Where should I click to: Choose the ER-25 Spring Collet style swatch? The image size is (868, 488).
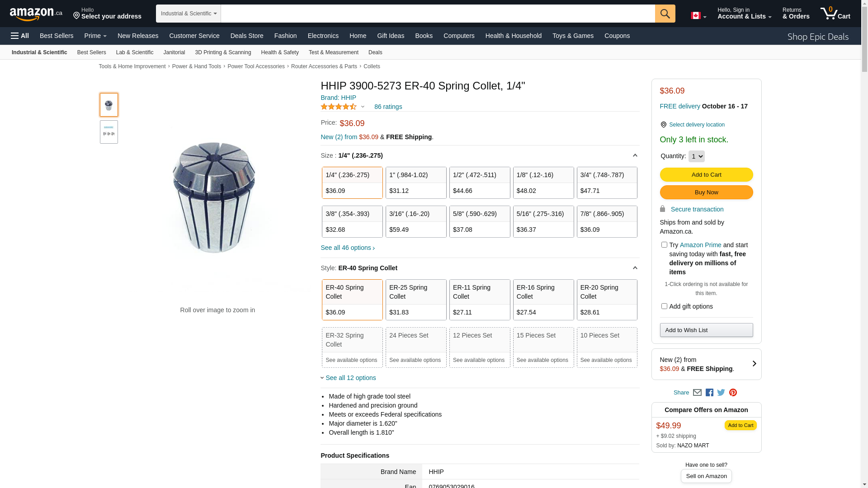(x=415, y=300)
